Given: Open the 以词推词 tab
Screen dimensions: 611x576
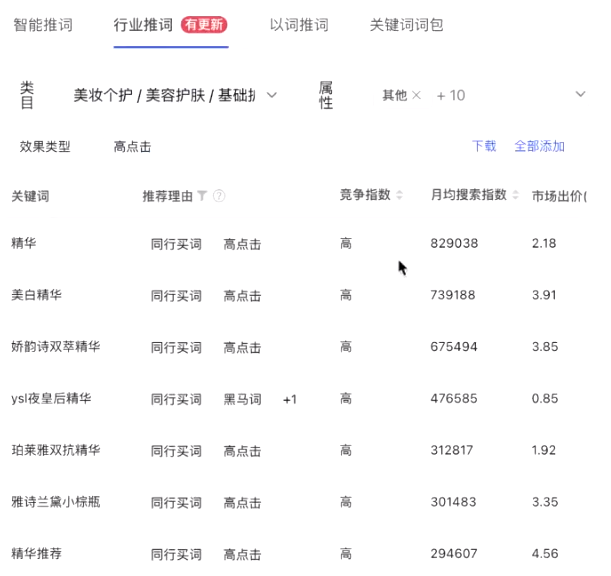Looking at the screenshot, I should [x=299, y=25].
